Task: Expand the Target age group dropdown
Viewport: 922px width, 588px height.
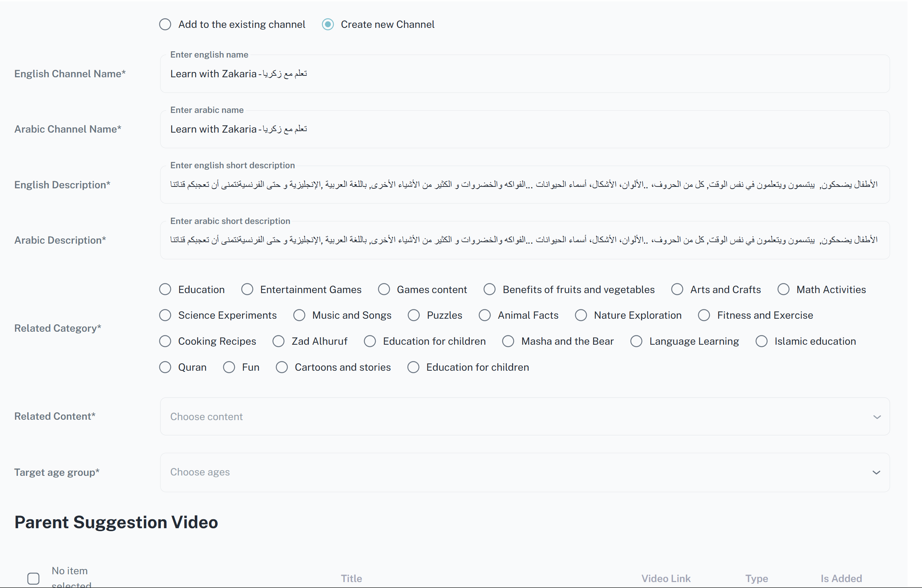Action: (x=525, y=472)
